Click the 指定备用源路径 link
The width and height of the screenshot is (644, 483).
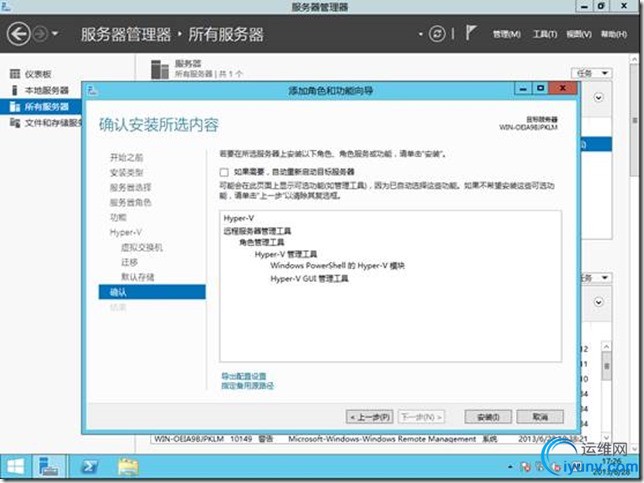point(247,386)
